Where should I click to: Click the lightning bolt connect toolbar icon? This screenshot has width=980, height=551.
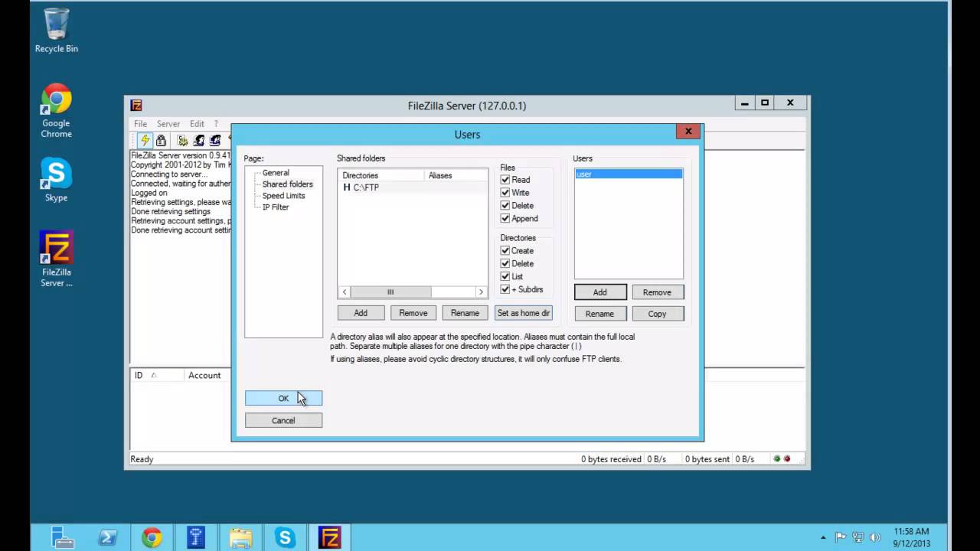click(x=144, y=140)
